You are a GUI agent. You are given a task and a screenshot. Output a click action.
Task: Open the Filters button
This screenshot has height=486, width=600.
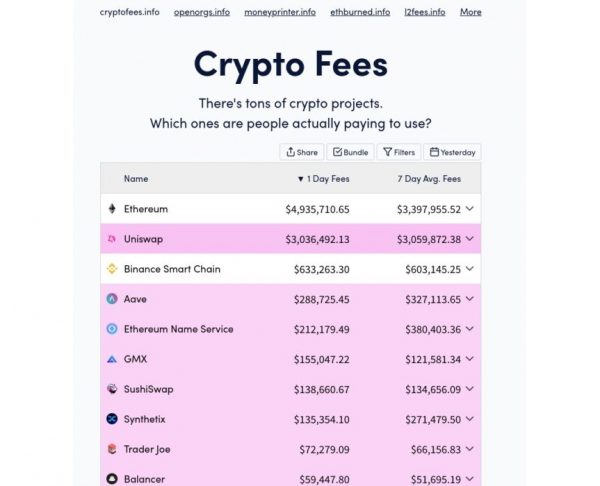pyautogui.click(x=398, y=152)
